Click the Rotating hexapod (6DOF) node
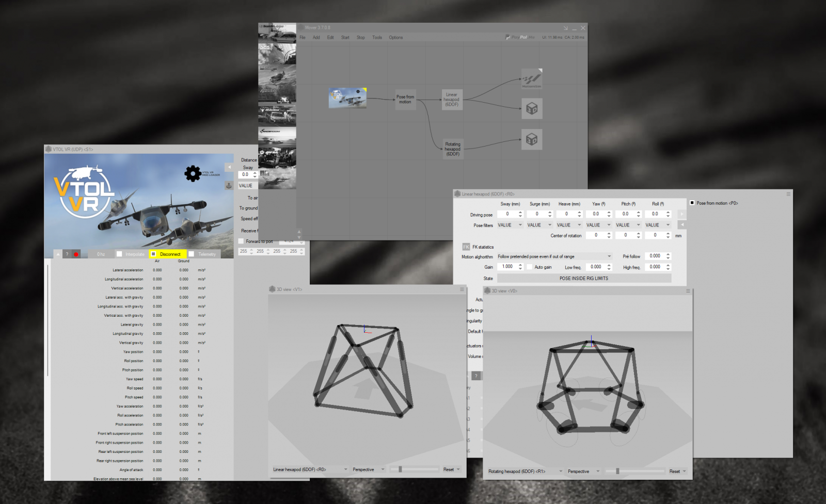 tap(453, 149)
